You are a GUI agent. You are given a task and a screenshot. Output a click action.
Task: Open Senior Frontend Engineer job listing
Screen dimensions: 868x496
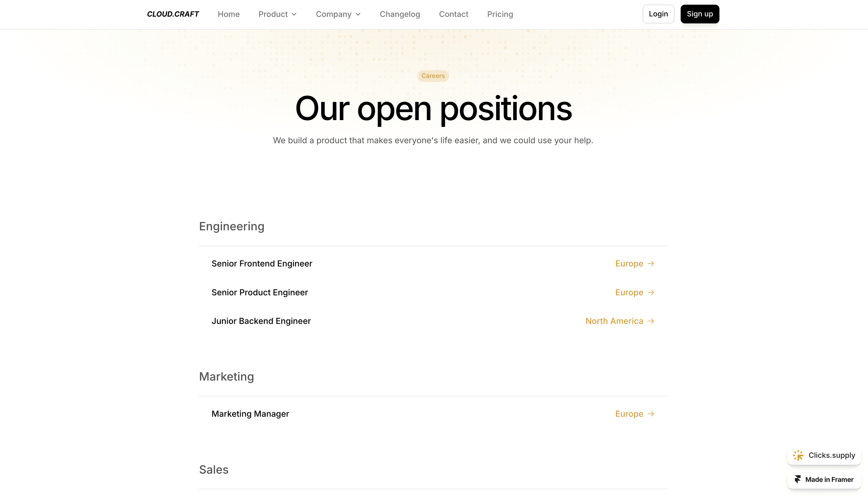click(261, 264)
